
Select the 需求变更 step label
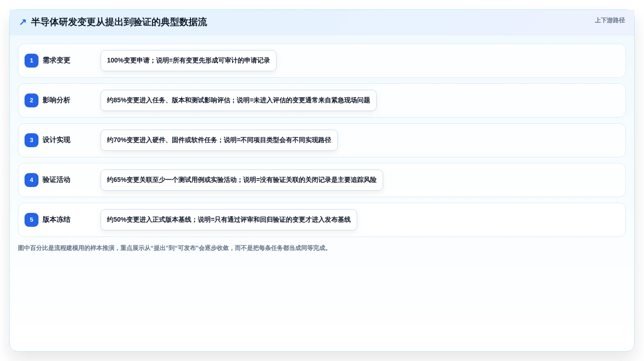coord(57,61)
